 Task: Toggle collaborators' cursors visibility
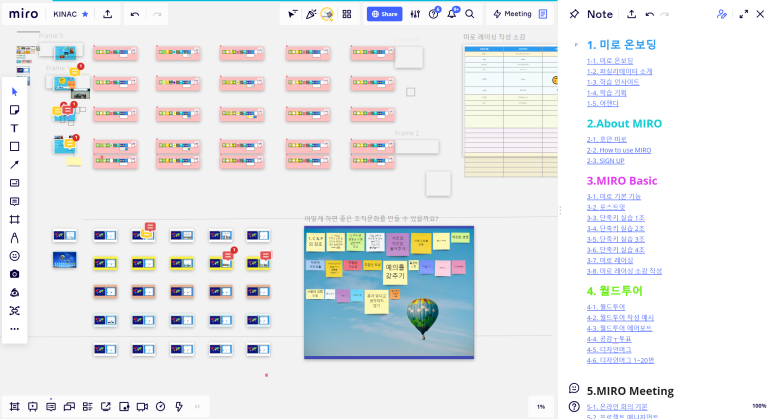click(292, 14)
